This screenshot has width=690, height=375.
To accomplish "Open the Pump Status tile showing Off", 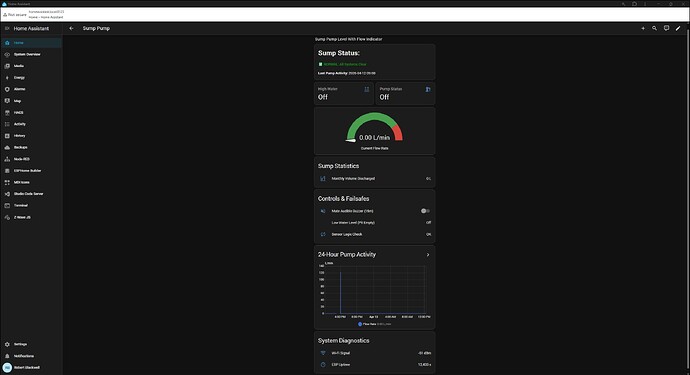I will click(405, 93).
